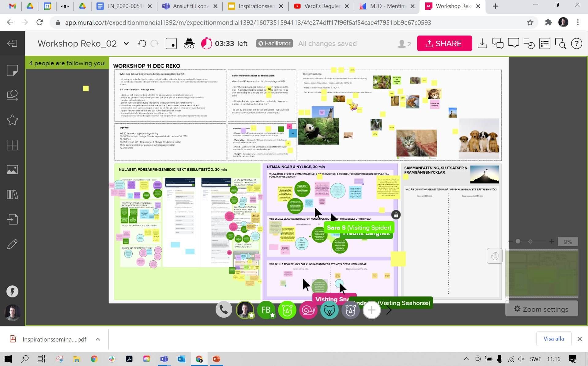Toggle the hand move mode button

coord(495,256)
